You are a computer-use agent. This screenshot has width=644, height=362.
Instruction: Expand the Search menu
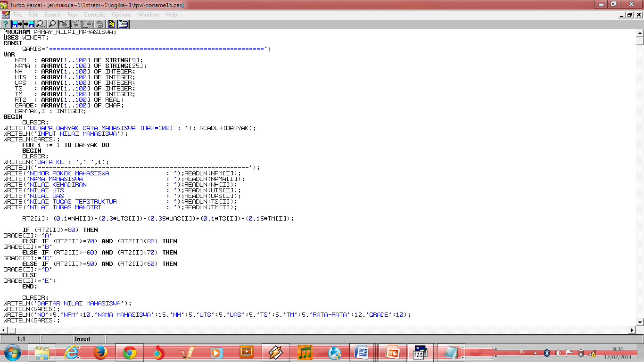(52, 14)
